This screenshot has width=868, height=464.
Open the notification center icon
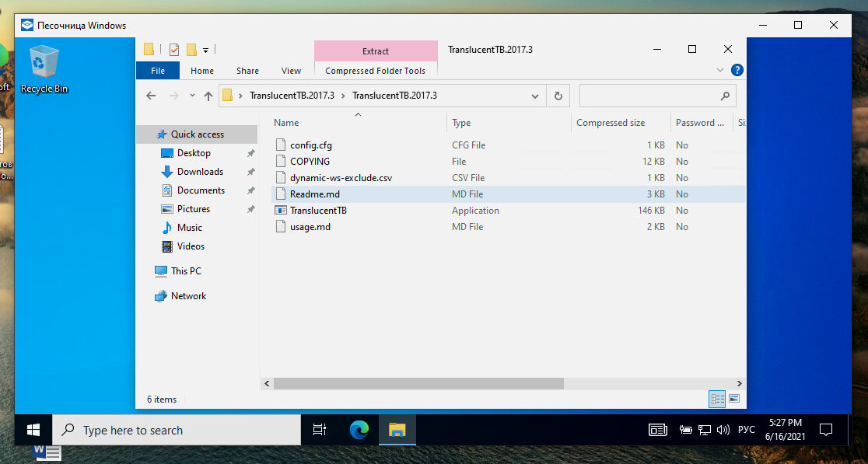point(826,430)
